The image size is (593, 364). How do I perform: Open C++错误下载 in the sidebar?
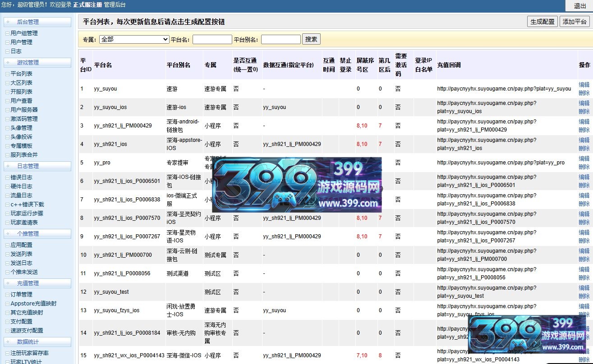coord(28,205)
